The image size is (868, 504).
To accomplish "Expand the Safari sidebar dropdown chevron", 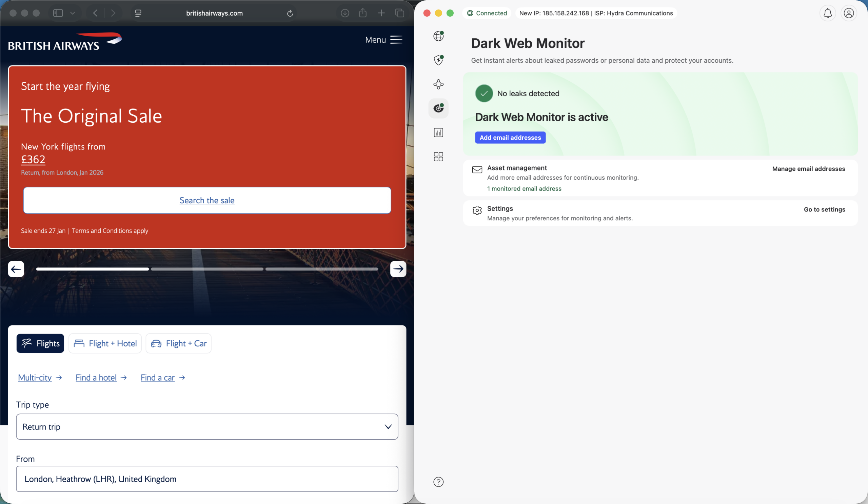I will coord(72,13).
